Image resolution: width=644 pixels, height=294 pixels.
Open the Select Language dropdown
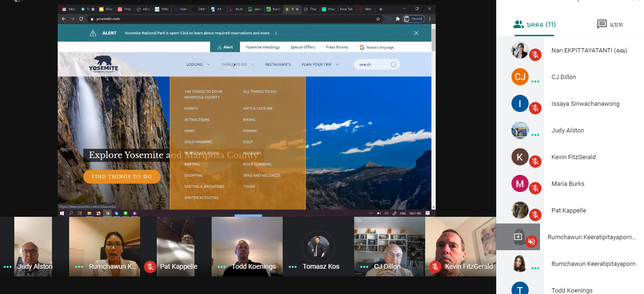377,47
